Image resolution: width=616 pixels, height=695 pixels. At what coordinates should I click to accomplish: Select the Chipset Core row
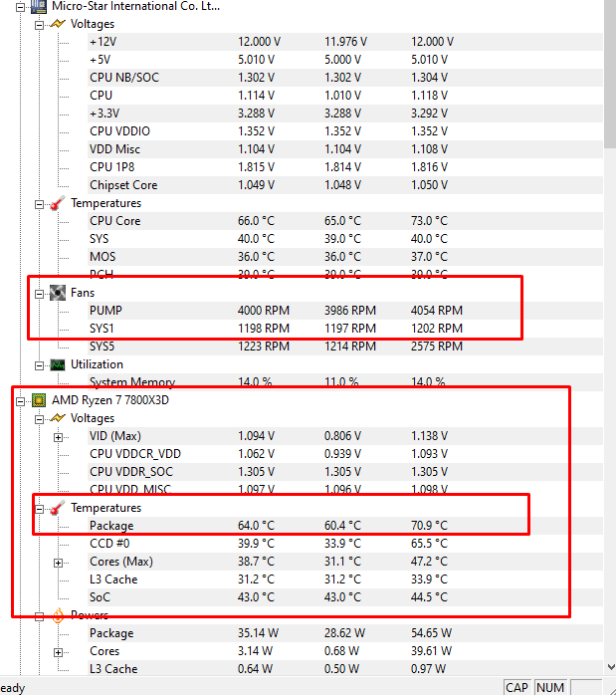(x=345, y=185)
